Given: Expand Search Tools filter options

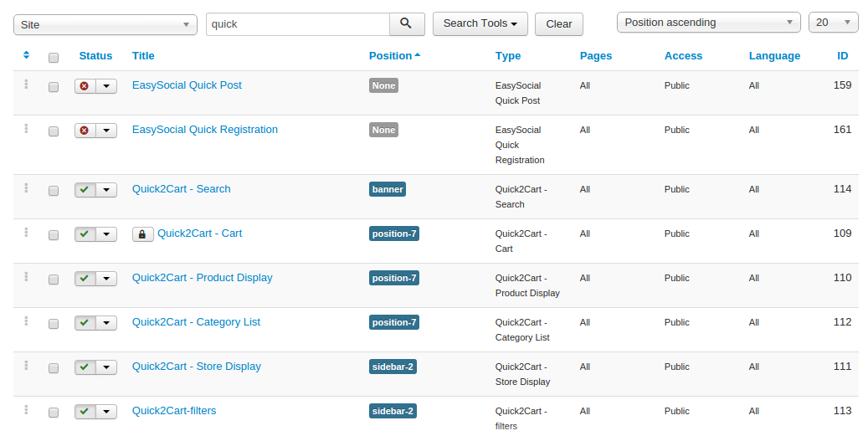Looking at the screenshot, I should click(480, 23).
